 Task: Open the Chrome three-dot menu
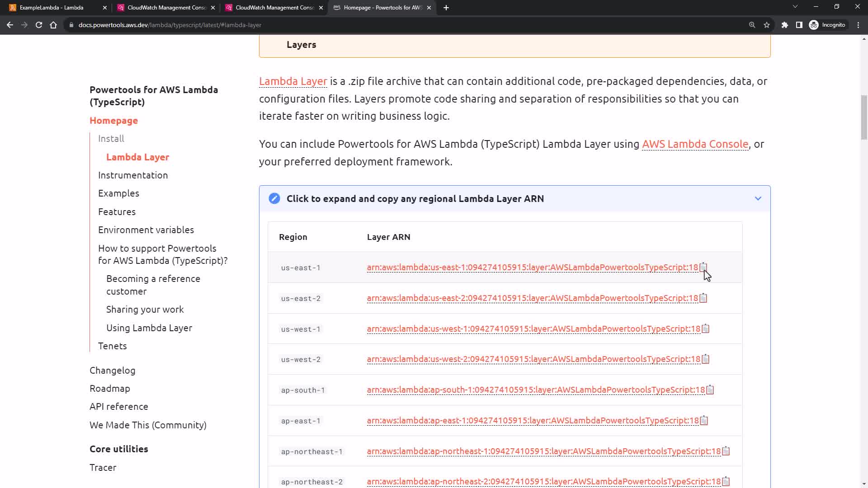click(x=858, y=25)
